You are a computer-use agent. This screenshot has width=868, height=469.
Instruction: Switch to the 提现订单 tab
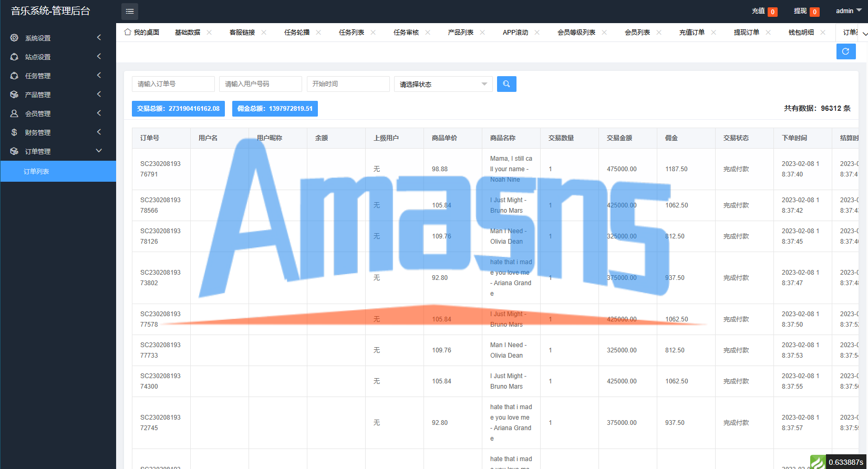747,33
